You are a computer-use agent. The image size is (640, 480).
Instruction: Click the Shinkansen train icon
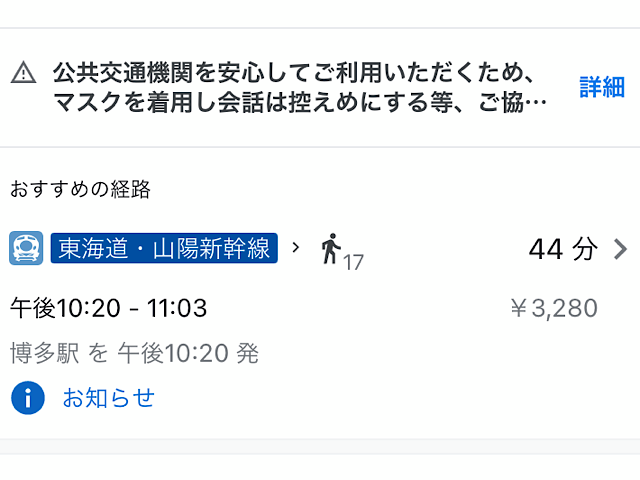pos(26,248)
